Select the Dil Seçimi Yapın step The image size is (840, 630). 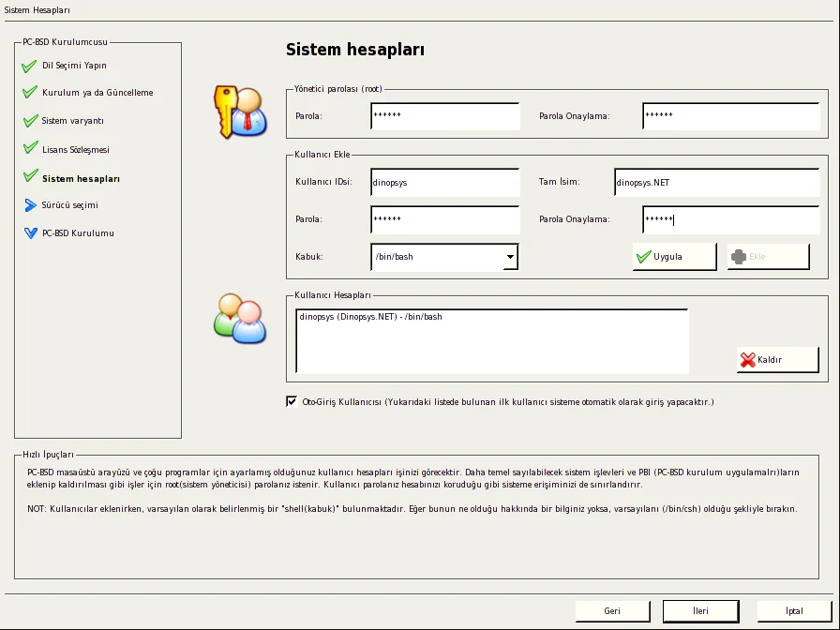(74, 66)
